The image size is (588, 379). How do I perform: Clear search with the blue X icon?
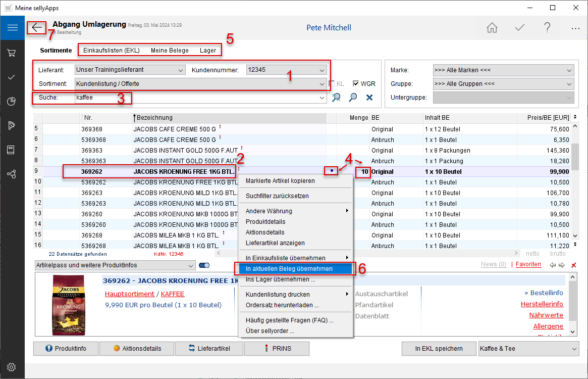[x=369, y=98]
